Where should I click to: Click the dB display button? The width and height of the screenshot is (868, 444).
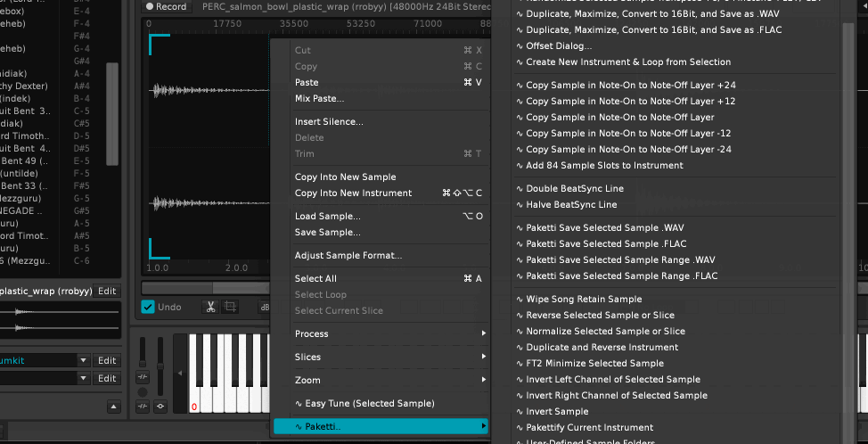264,307
